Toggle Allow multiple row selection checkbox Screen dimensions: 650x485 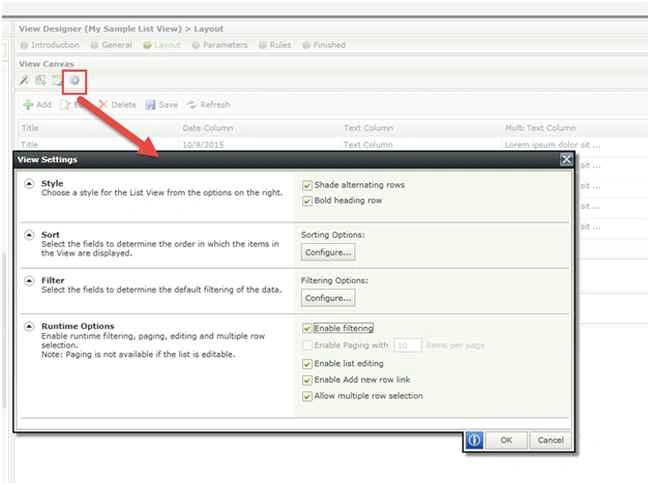click(x=307, y=396)
